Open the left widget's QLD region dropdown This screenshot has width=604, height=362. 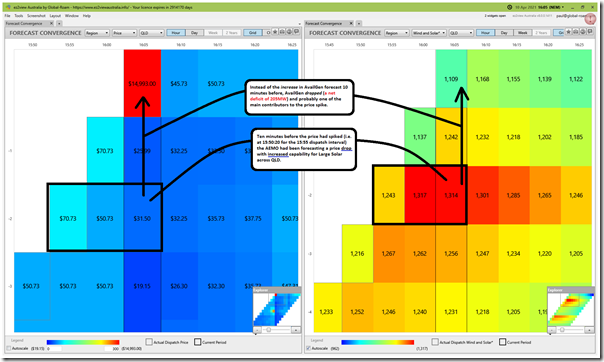point(151,33)
